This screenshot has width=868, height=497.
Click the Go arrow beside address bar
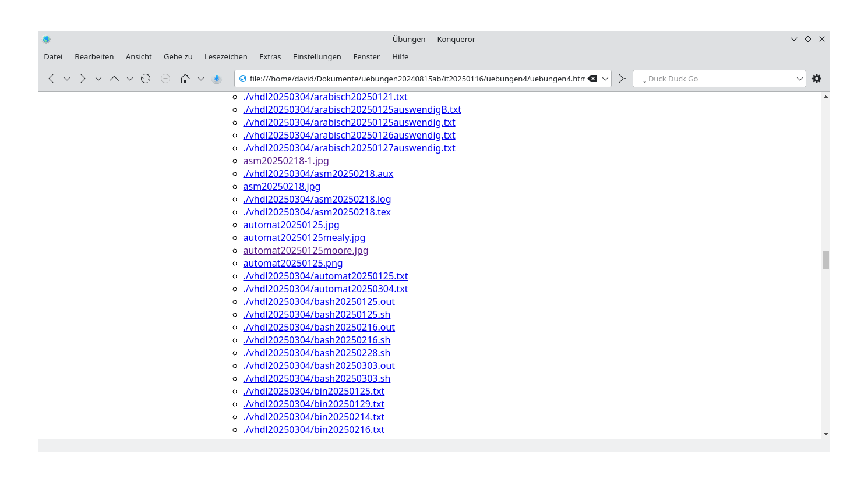click(x=622, y=79)
